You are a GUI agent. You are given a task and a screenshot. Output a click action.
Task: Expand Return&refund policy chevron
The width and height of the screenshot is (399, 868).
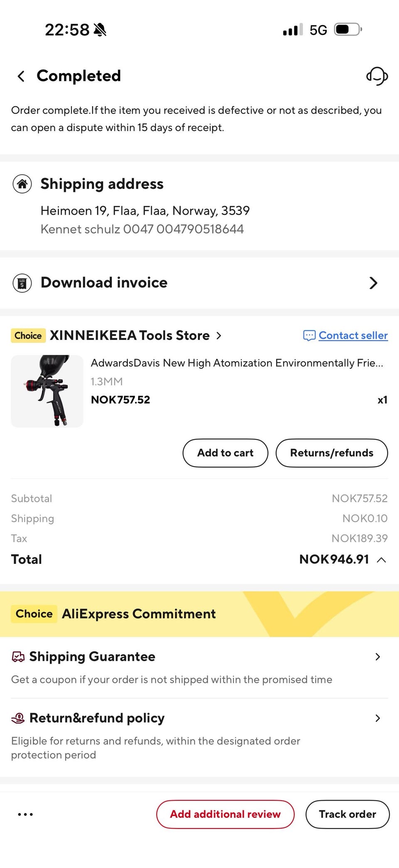pyautogui.click(x=377, y=718)
